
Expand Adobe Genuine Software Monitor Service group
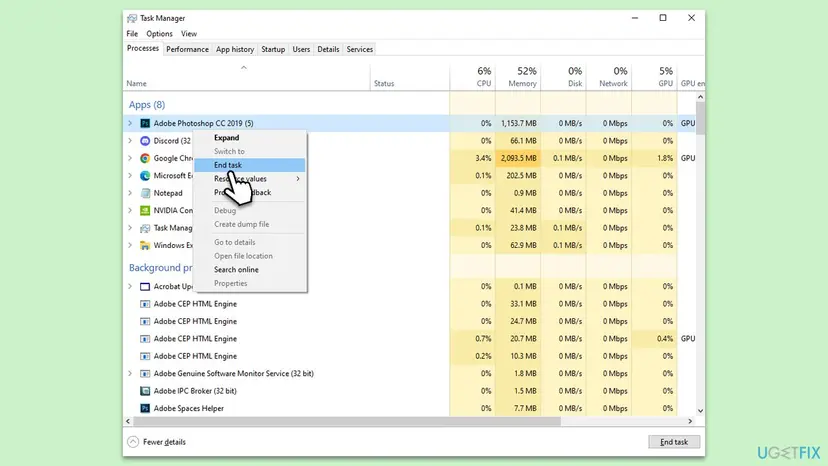pos(130,374)
